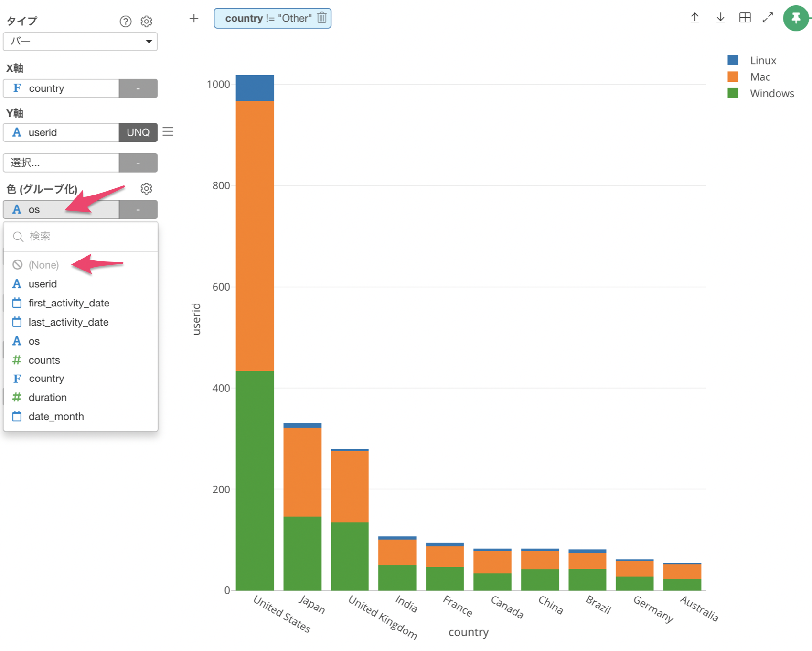
Task: Click the Japan Windows bar segment
Action: point(302,553)
